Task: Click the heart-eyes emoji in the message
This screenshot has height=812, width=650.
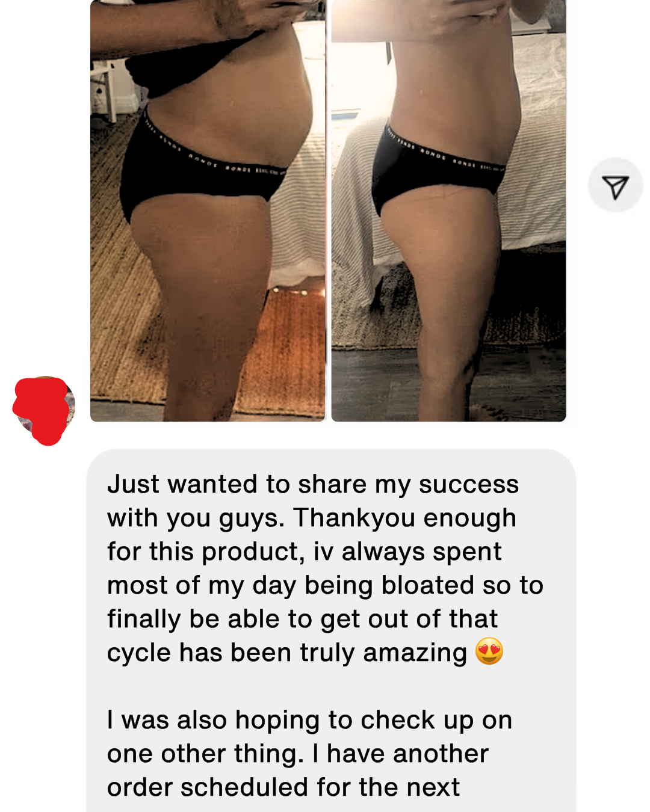Action: tap(489, 651)
